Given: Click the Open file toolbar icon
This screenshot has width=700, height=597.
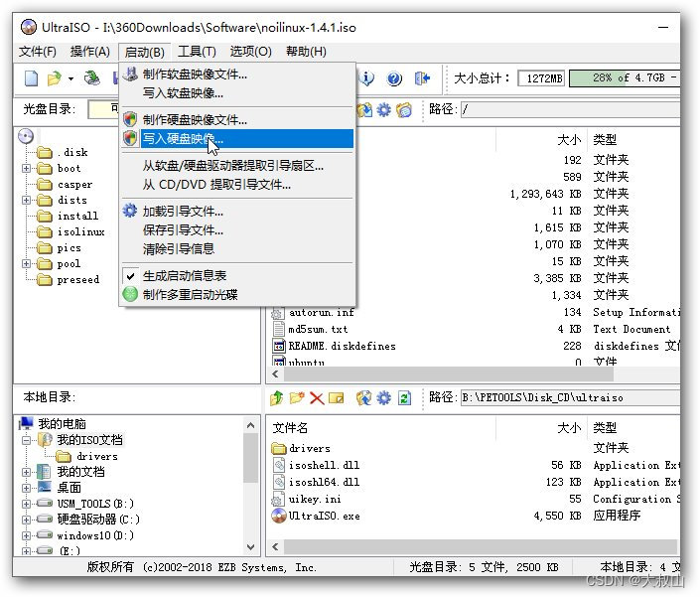Looking at the screenshot, I should pos(55,78).
